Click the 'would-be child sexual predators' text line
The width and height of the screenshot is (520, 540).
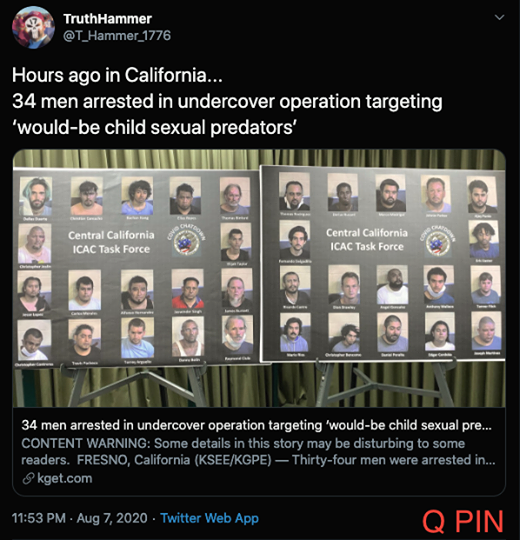(x=154, y=127)
